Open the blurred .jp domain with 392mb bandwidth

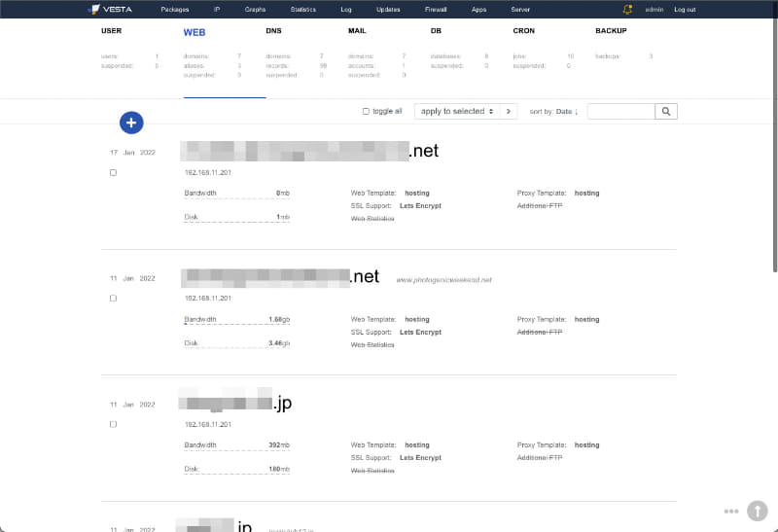(235, 402)
